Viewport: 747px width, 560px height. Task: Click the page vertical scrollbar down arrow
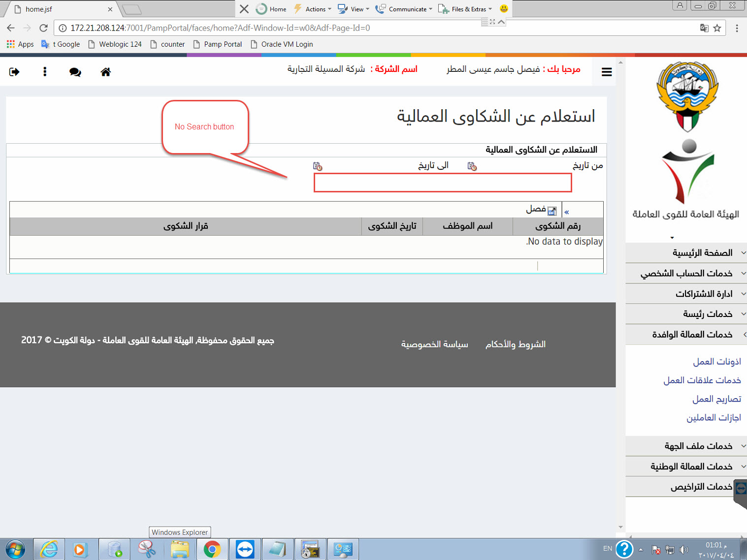click(x=620, y=527)
